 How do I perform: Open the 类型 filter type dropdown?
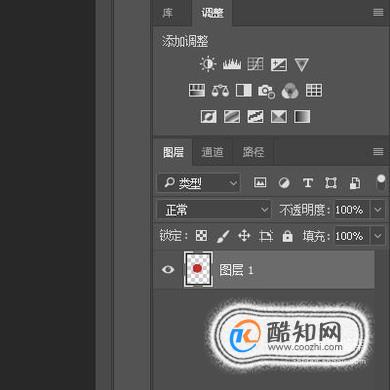click(199, 183)
